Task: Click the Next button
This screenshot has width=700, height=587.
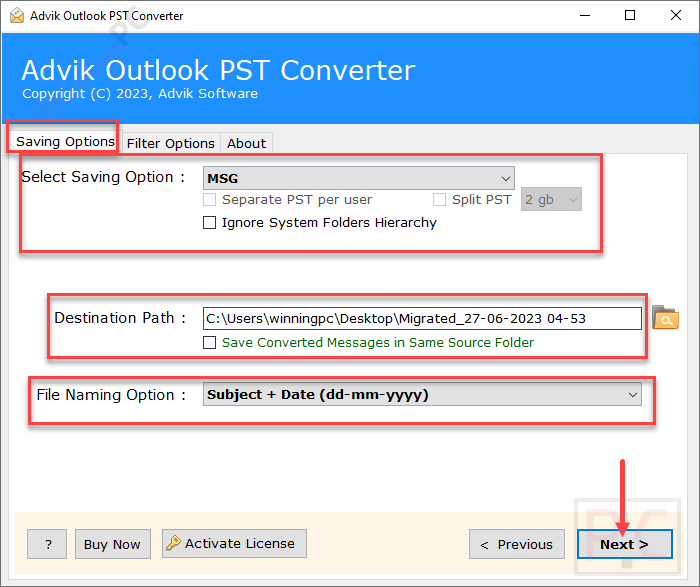Action: (625, 544)
